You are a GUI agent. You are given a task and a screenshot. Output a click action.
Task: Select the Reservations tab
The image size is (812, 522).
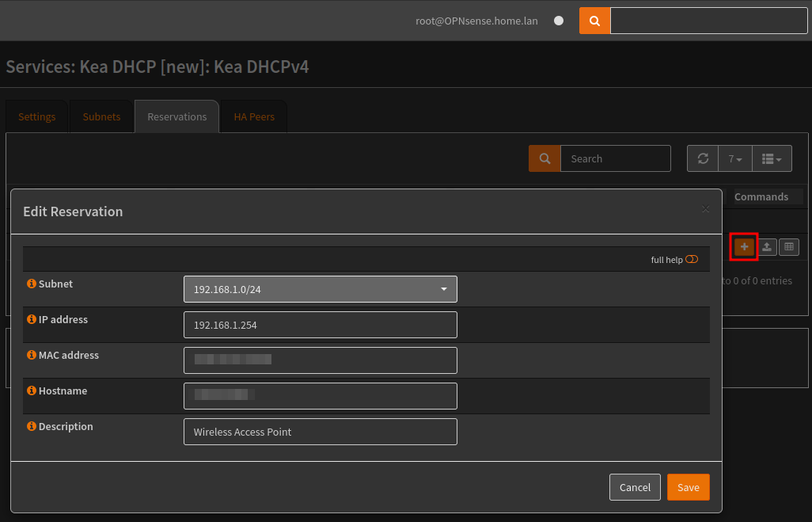pos(177,116)
